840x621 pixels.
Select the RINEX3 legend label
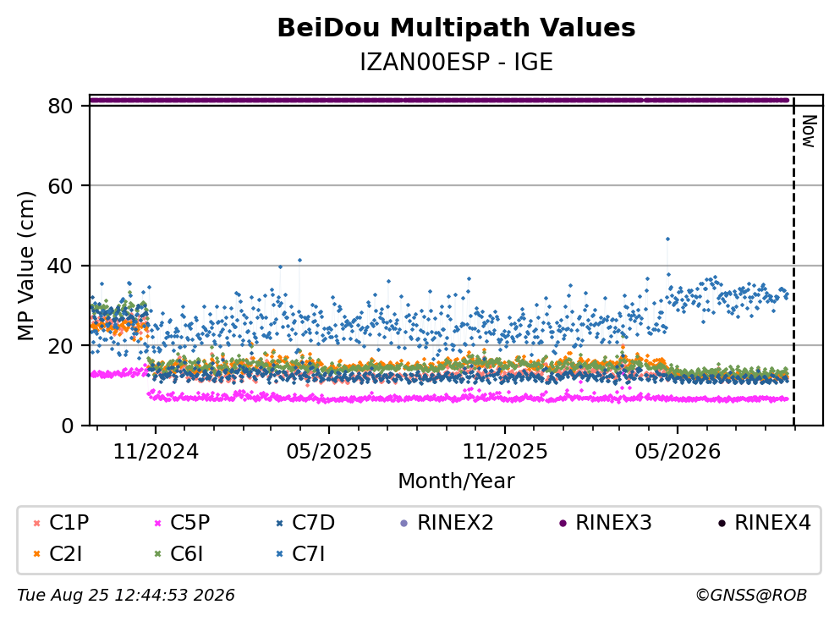pos(613,522)
